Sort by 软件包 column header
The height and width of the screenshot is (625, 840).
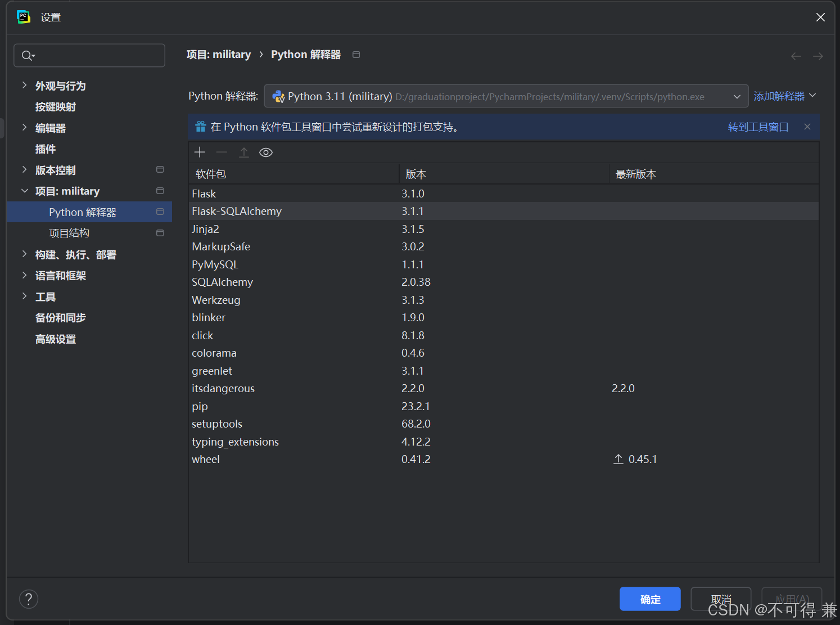[293, 174]
